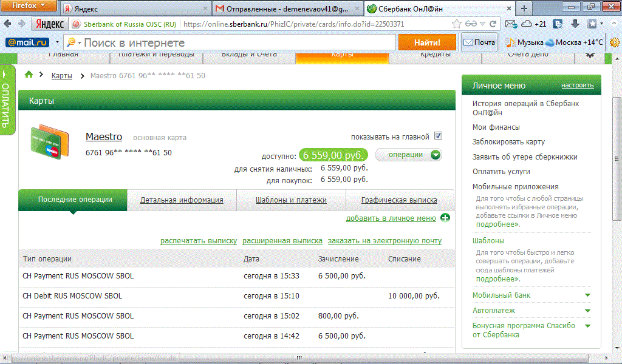Click заказать на электронную почту link
Viewport: 622px width, 364px height.
384,240
